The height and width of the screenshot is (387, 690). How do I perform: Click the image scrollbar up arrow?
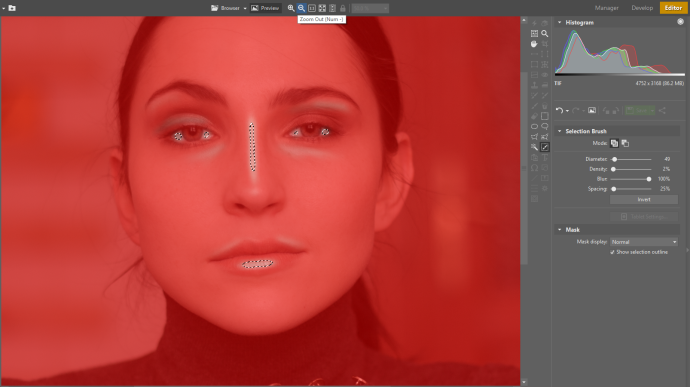pyautogui.click(x=524, y=20)
